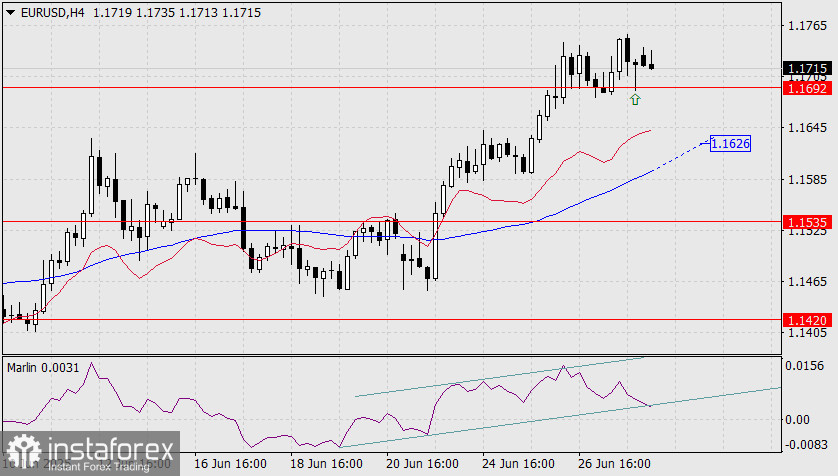Select the price axis value 1.1645

[x=807, y=128]
